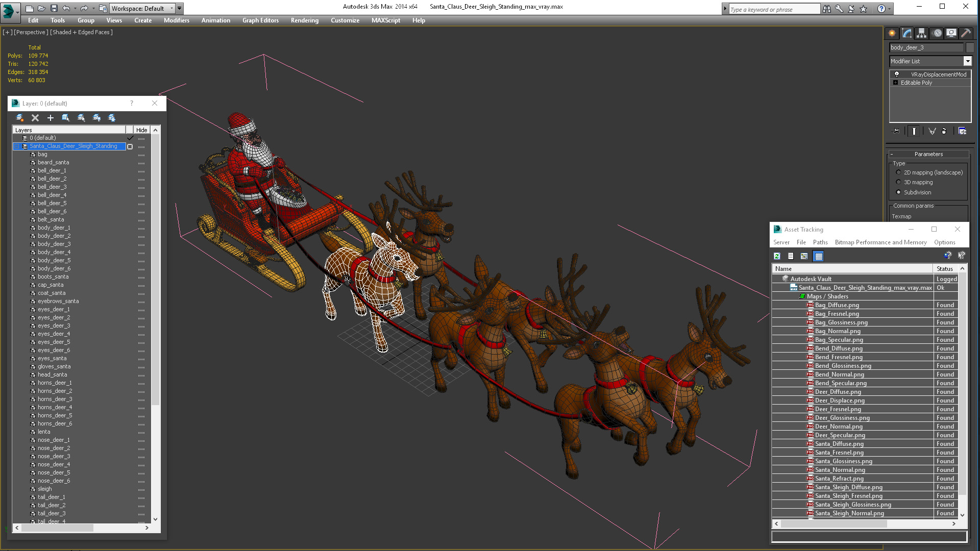Open the Create command panel tab
This screenshot has height=551, width=980.
pos(892,33)
